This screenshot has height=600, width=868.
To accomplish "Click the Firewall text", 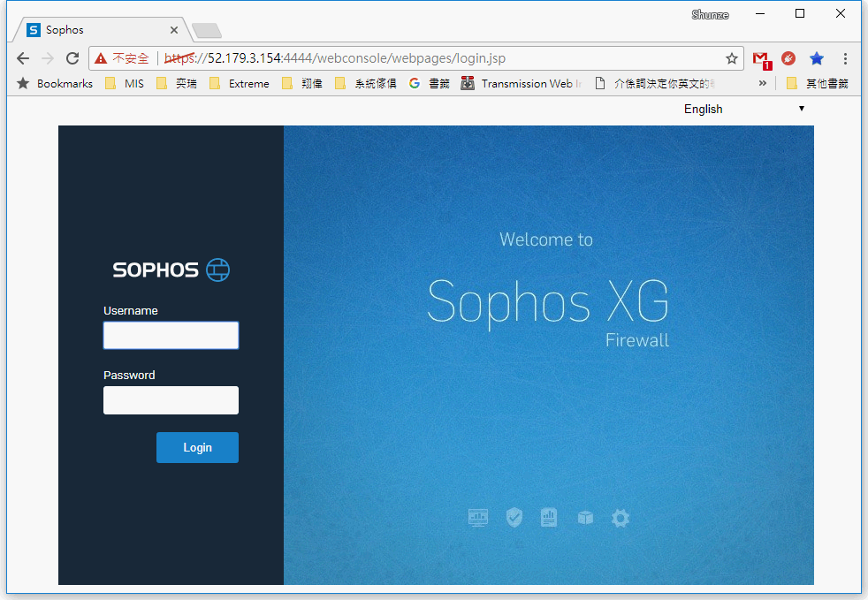I will tap(637, 340).
